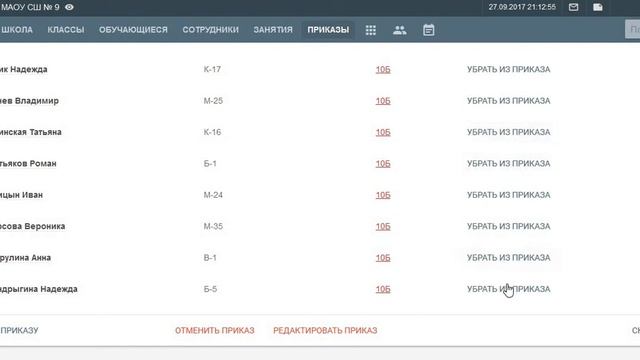Remove Татьяна from the order

[509, 132]
